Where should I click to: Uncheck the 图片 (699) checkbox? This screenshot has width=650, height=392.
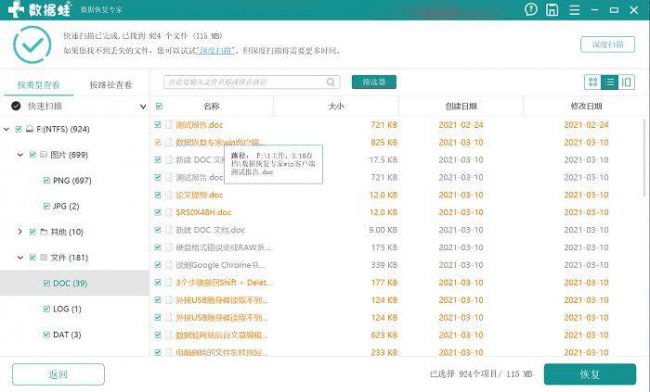tap(32, 155)
